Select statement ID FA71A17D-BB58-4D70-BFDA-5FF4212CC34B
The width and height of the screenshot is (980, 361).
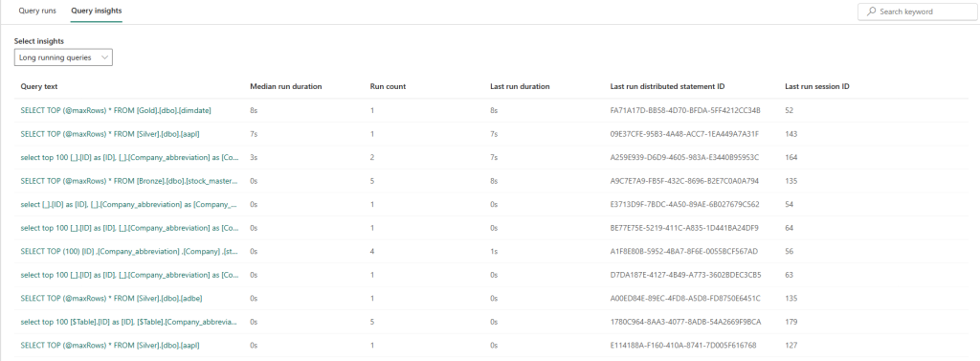pos(685,110)
